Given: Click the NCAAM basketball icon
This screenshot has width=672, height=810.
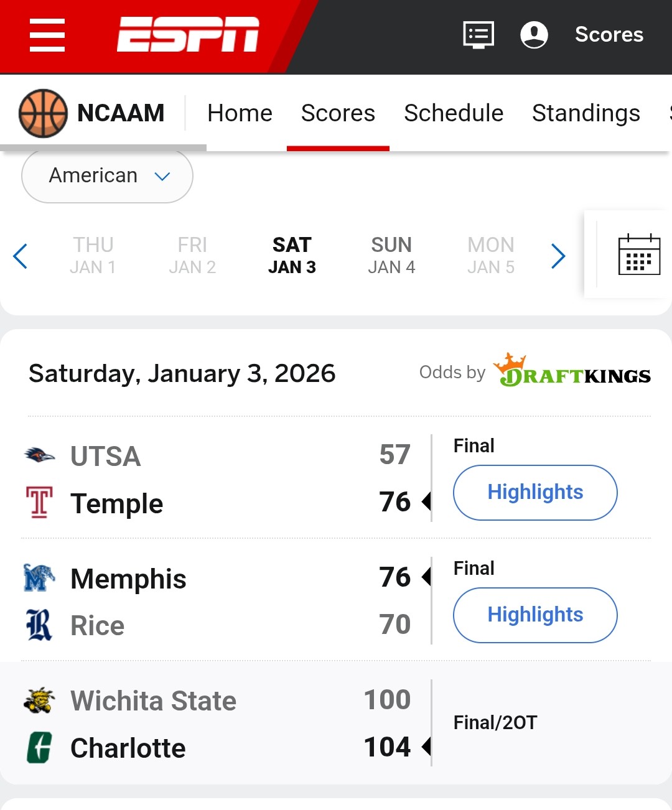Looking at the screenshot, I should (x=43, y=113).
